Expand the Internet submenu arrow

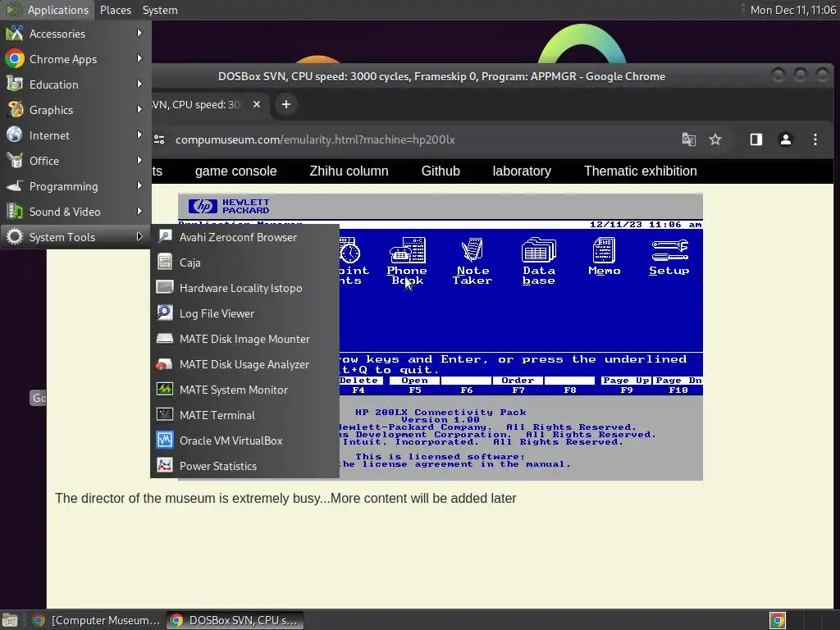(x=139, y=135)
